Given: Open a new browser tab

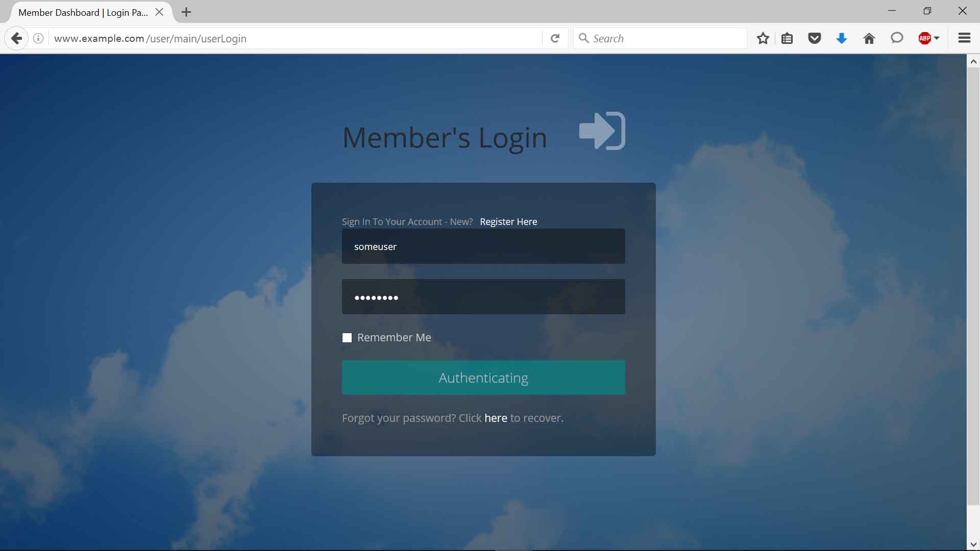Looking at the screenshot, I should [186, 12].
